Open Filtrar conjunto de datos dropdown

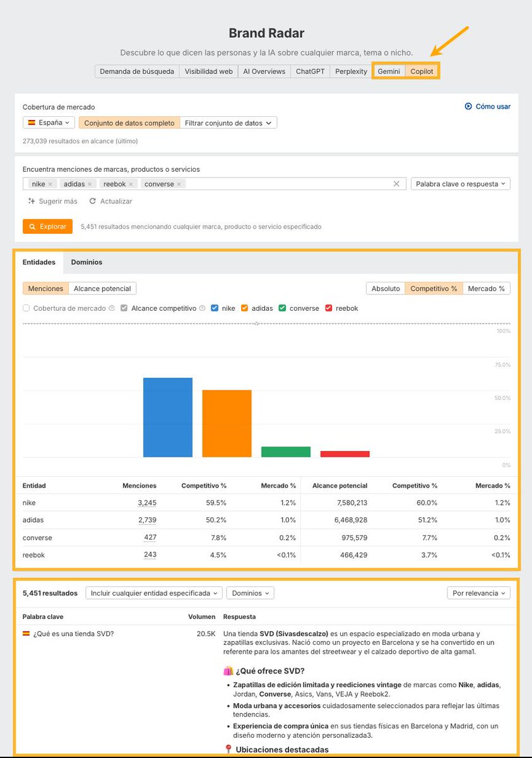228,123
